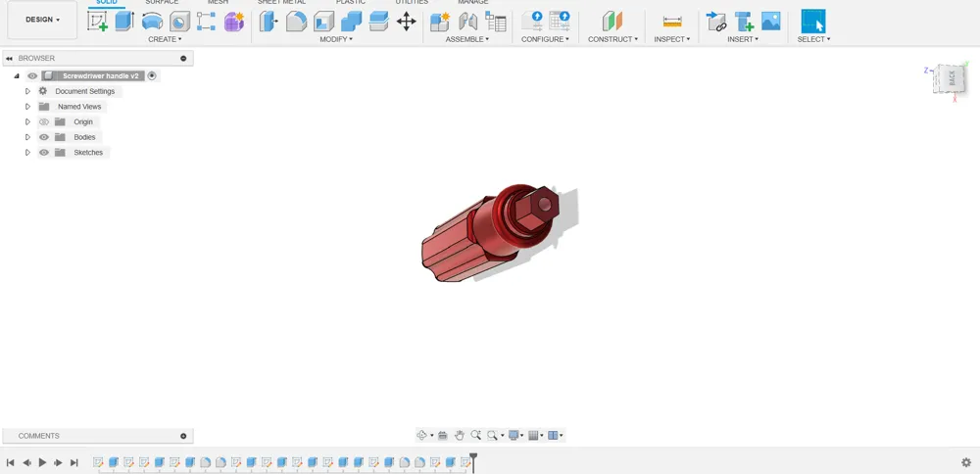Open the CREATE dropdown menu
Screen dimensions: 980x474
pos(165,39)
